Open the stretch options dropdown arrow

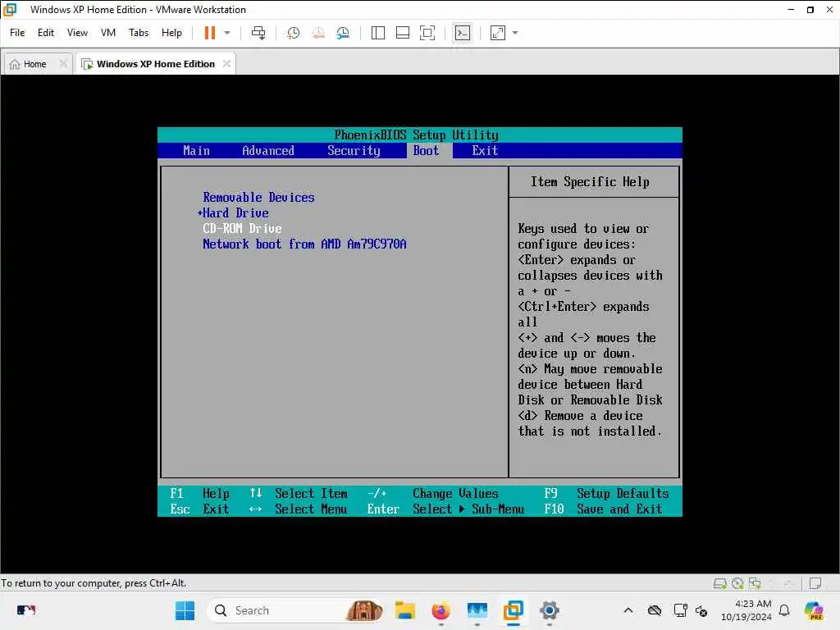515,33
